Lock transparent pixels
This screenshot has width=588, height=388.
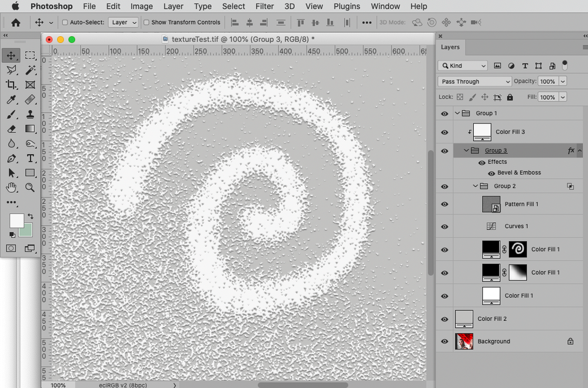[460, 98]
